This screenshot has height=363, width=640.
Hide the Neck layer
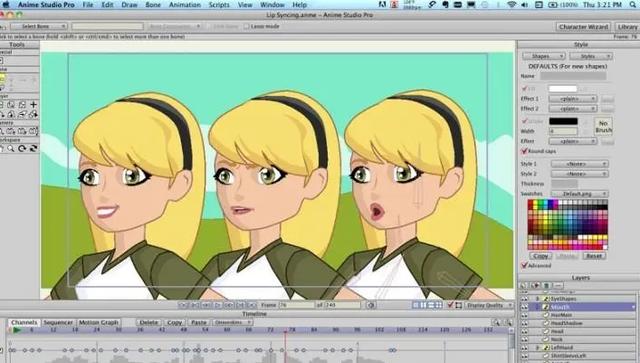pyautogui.click(x=524, y=339)
